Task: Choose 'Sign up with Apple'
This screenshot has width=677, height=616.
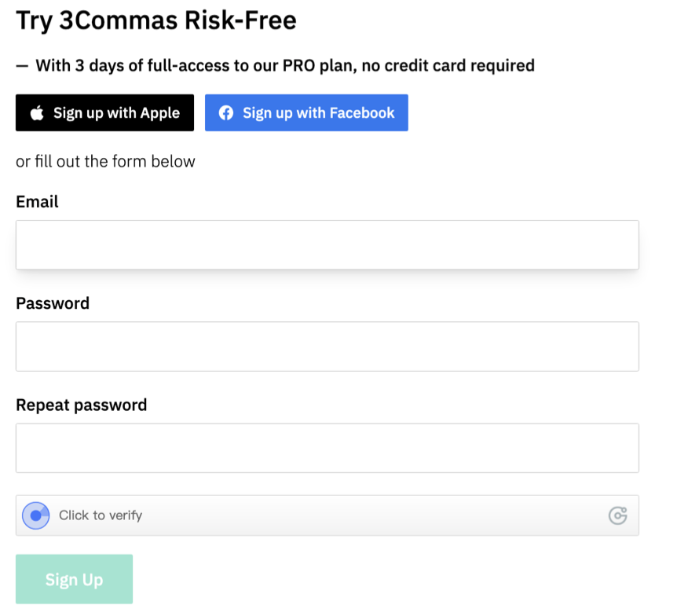Action: coord(104,112)
